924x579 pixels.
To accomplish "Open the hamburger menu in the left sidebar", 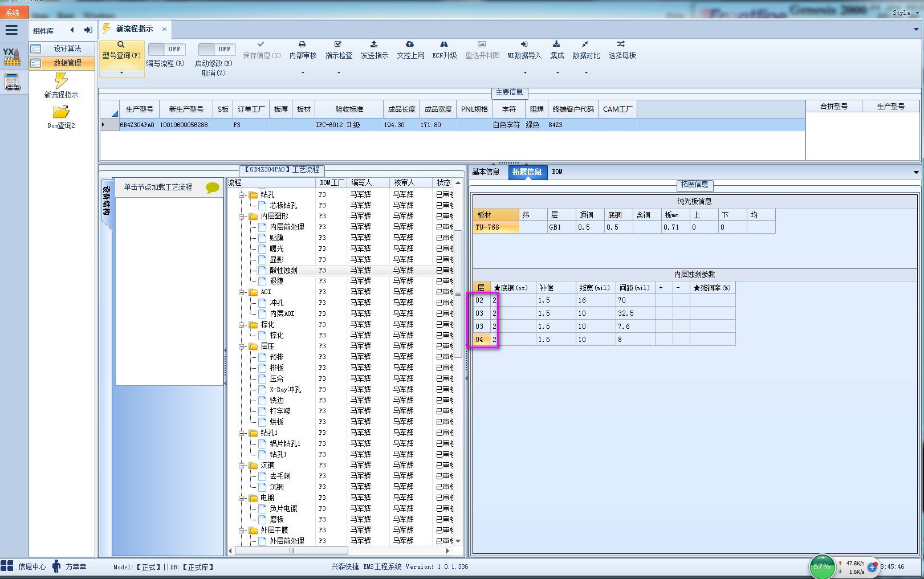I will tap(11, 30).
